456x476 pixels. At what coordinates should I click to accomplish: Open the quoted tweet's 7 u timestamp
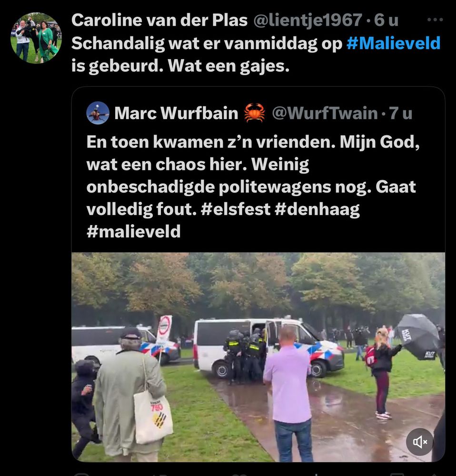[401, 113]
